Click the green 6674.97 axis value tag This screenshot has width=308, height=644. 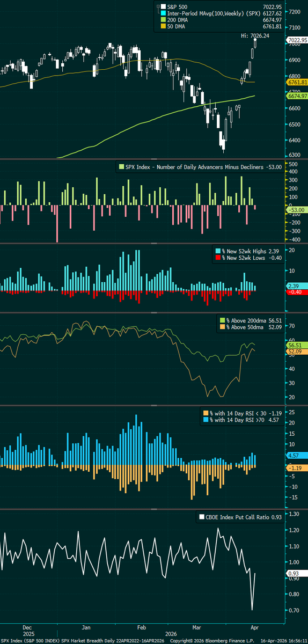click(297, 96)
